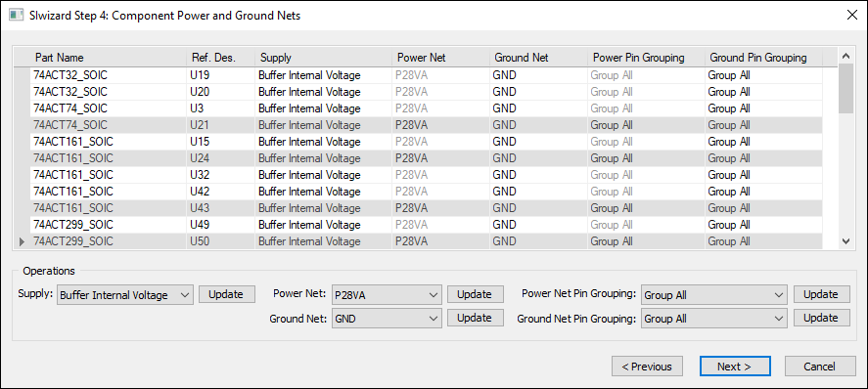Viewport: 868px width, 389px height.
Task: Open the Ground Net GND dropdown
Action: [x=387, y=319]
